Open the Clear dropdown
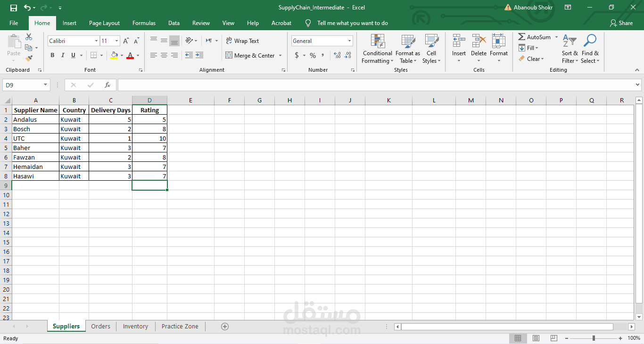This screenshot has height=344, width=644. [531, 59]
